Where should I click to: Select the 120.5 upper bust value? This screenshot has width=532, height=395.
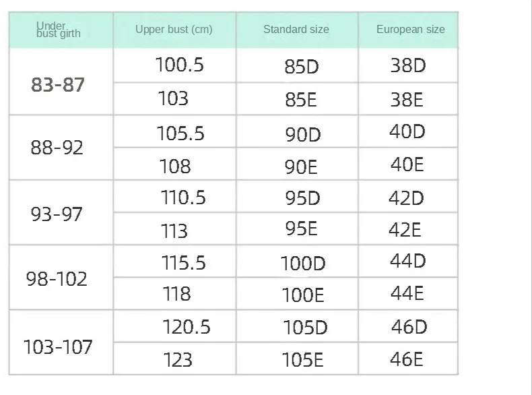pos(186,328)
